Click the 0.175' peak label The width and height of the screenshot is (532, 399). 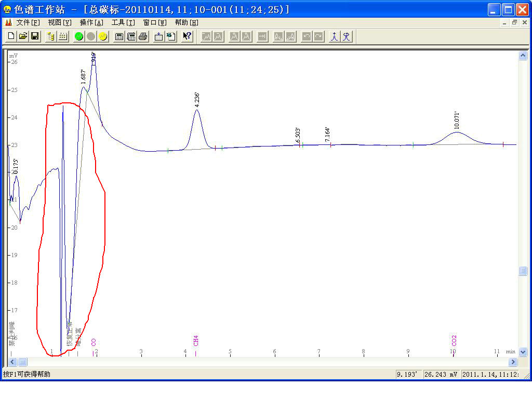pos(16,166)
